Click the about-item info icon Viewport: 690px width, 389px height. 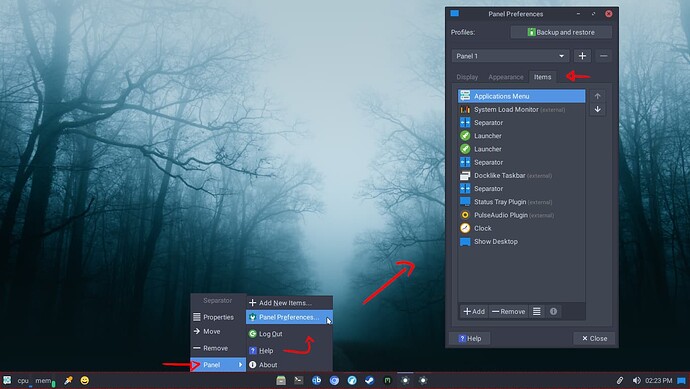[x=553, y=312]
